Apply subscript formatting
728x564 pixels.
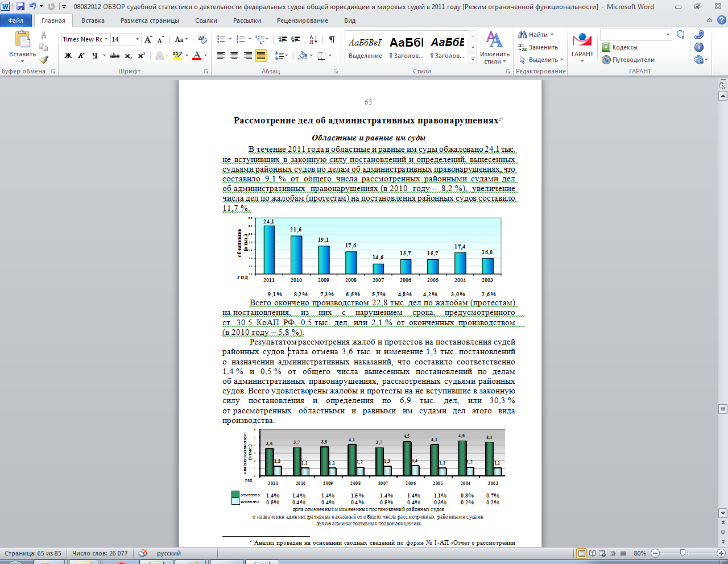pos(129,56)
